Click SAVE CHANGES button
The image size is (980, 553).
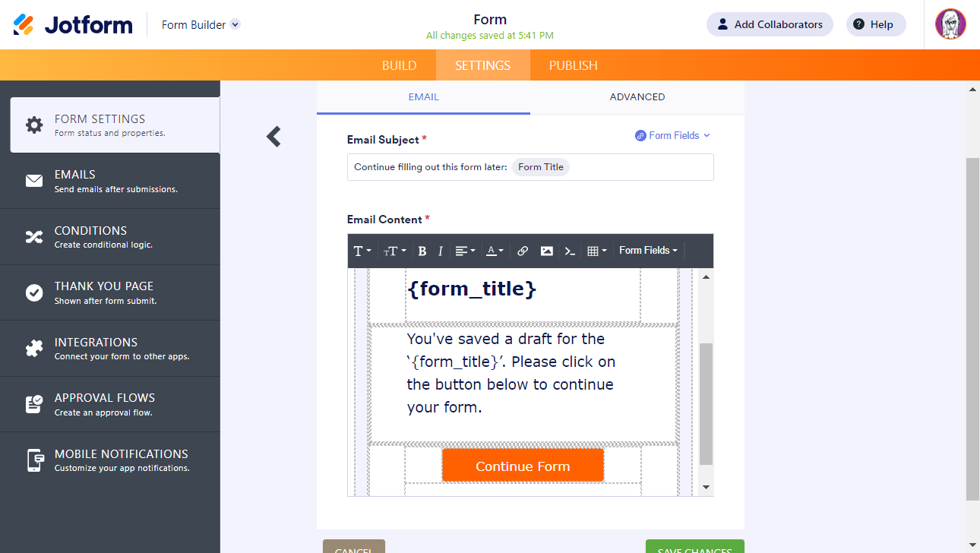click(x=695, y=547)
